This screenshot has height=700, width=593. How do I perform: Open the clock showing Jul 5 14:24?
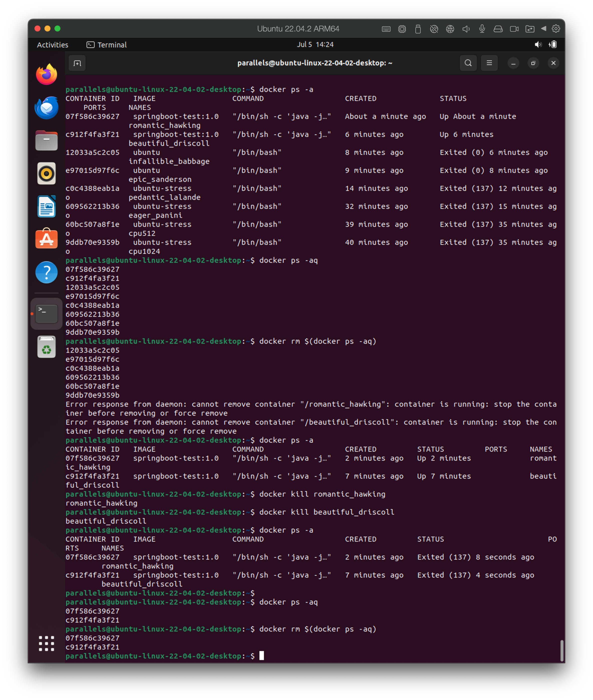315,44
